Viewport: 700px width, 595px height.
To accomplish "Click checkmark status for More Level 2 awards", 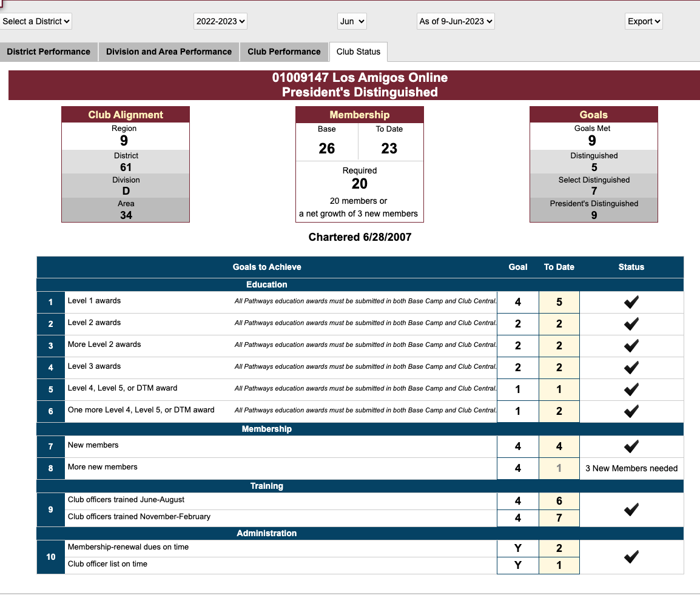I will (x=631, y=346).
